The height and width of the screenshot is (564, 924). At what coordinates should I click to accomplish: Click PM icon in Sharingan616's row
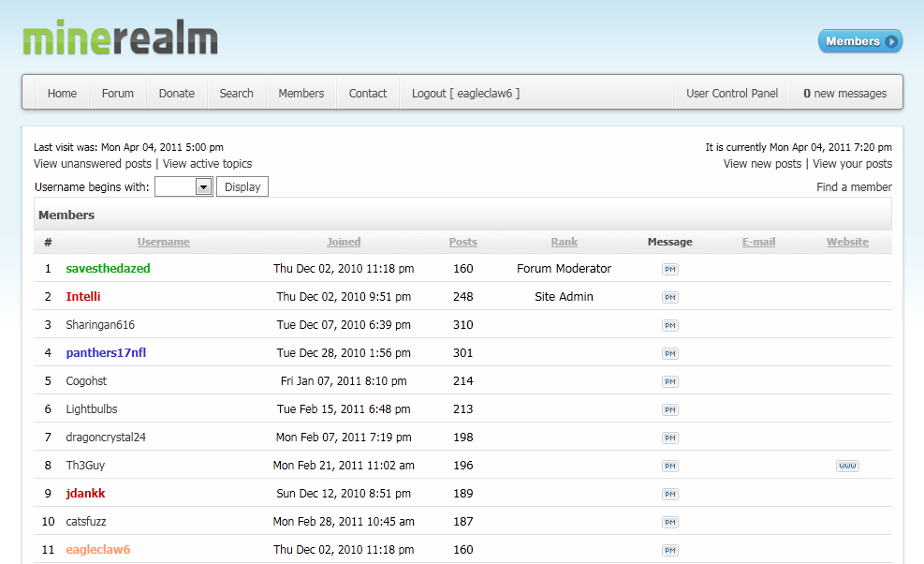coord(669,325)
